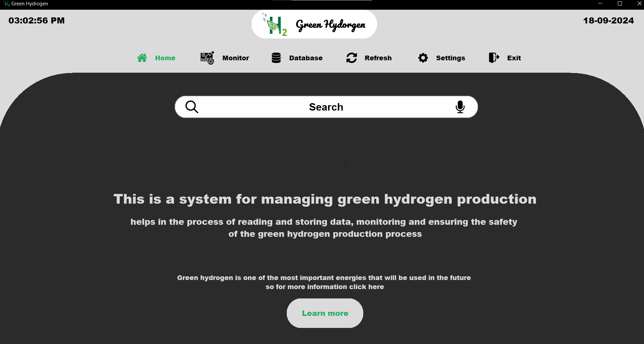
Task: Click the green Home house icon
Action: coord(142,58)
